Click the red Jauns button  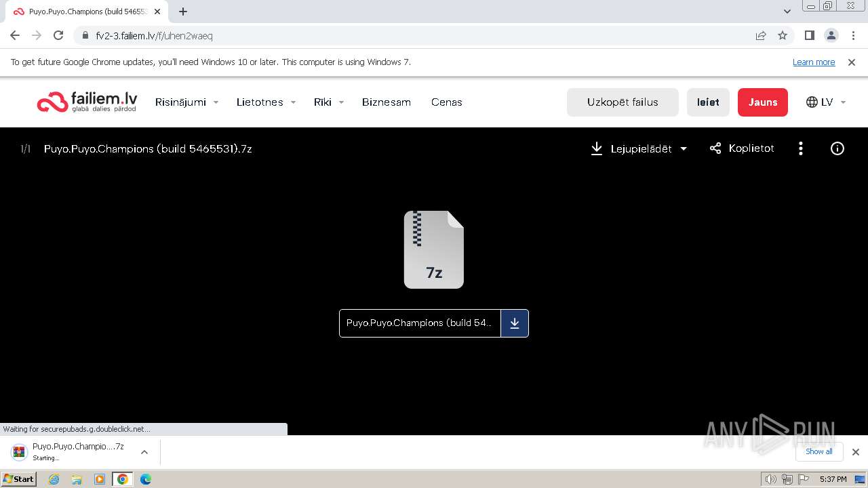pos(763,102)
